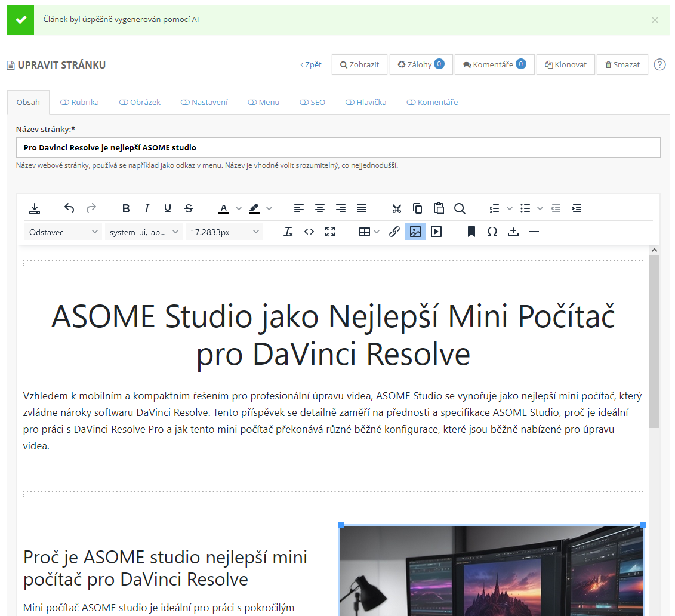Click the Název stránky input field

coord(338,147)
